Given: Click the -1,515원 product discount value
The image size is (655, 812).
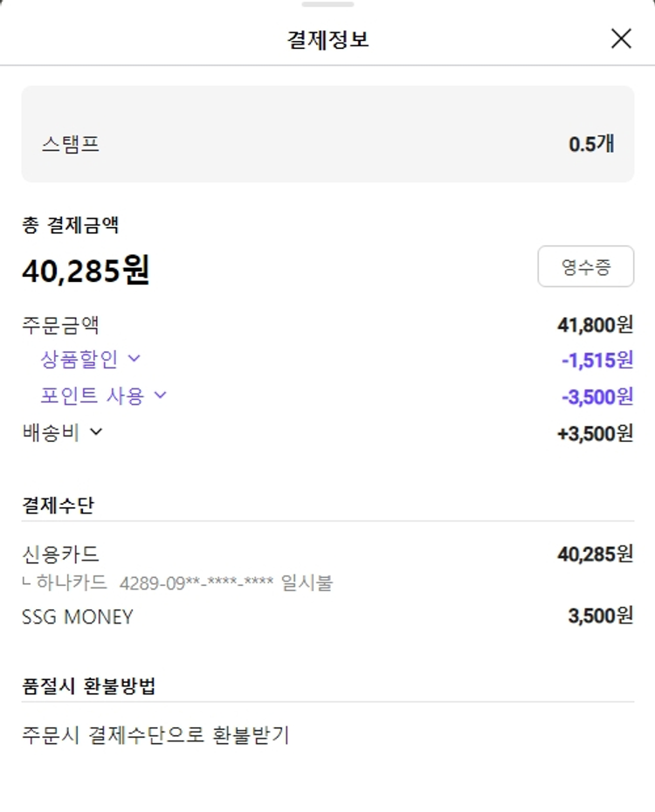Looking at the screenshot, I should coord(597,360).
